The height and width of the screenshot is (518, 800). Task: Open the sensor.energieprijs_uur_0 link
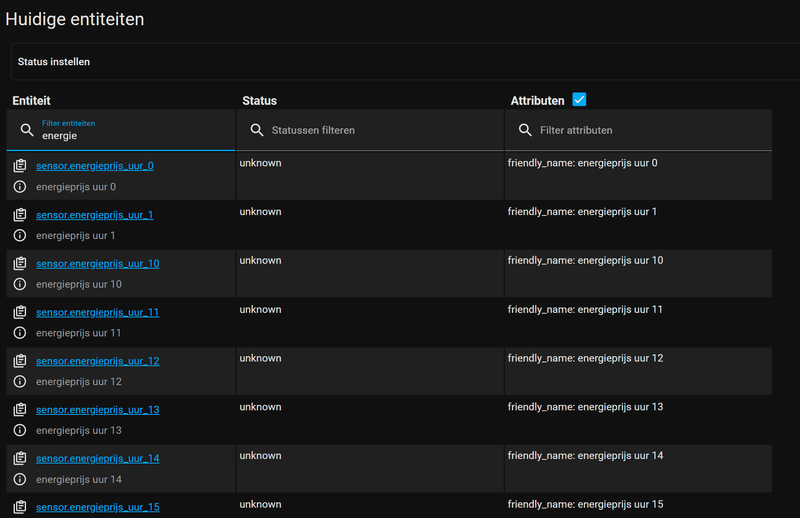click(95, 166)
